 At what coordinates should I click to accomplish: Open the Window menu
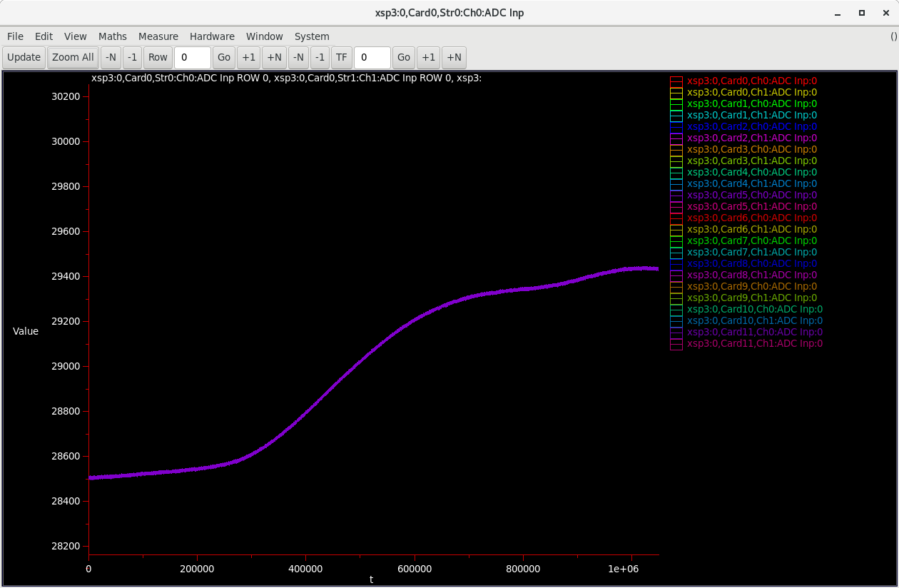click(x=265, y=36)
